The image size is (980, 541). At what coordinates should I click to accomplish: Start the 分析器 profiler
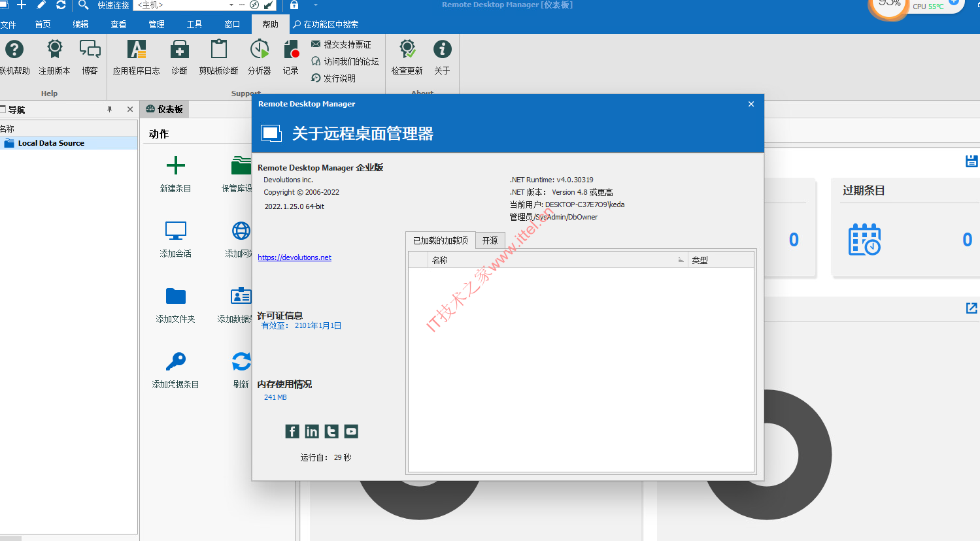click(x=260, y=49)
